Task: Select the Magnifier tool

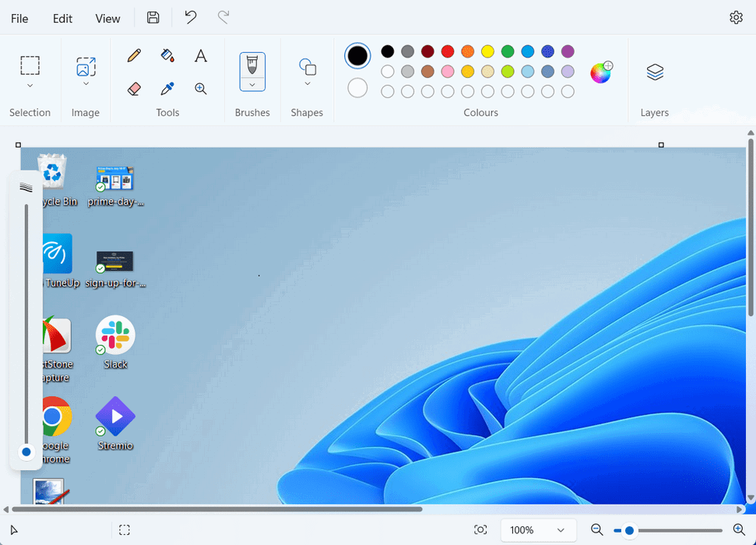Action: 201,88
